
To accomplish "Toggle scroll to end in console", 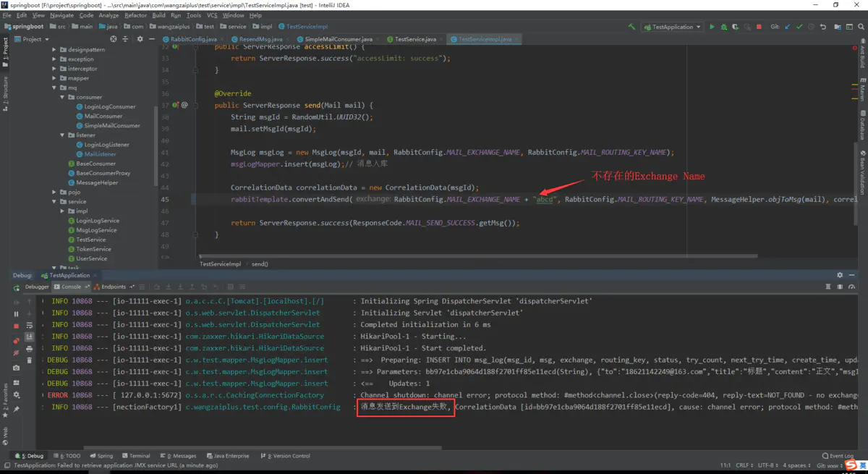I will click(x=29, y=337).
